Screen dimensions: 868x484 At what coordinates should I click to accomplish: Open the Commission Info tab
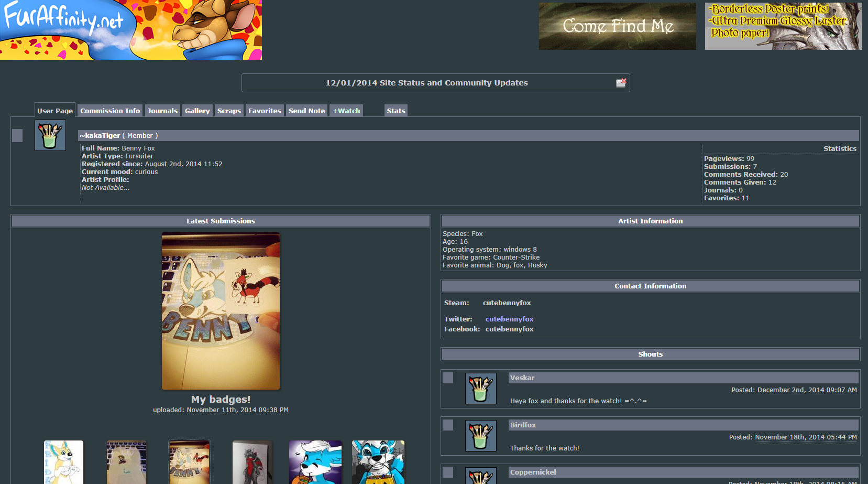pyautogui.click(x=110, y=111)
